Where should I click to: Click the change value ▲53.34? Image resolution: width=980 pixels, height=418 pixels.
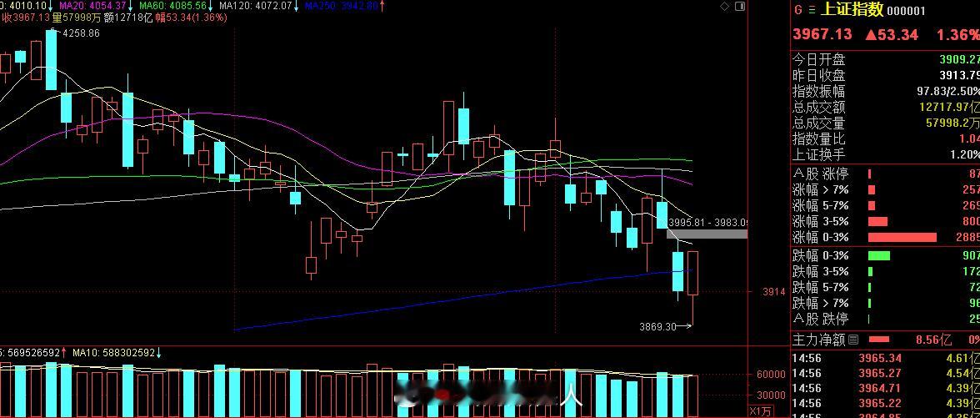[892, 34]
